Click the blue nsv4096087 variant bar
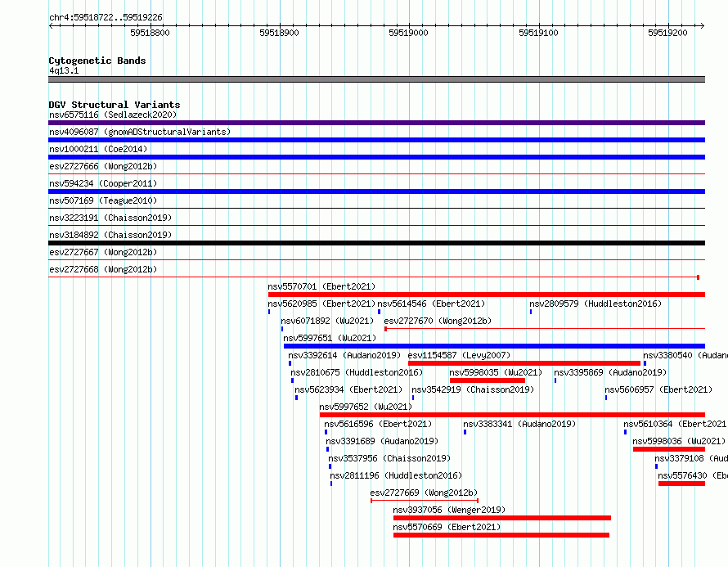The height and width of the screenshot is (567, 728). pos(376,140)
